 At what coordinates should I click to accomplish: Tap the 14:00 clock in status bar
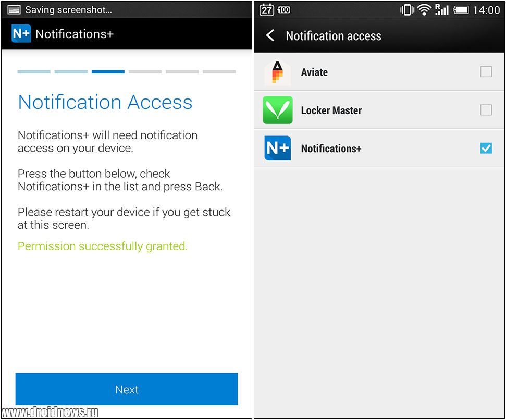click(x=486, y=10)
